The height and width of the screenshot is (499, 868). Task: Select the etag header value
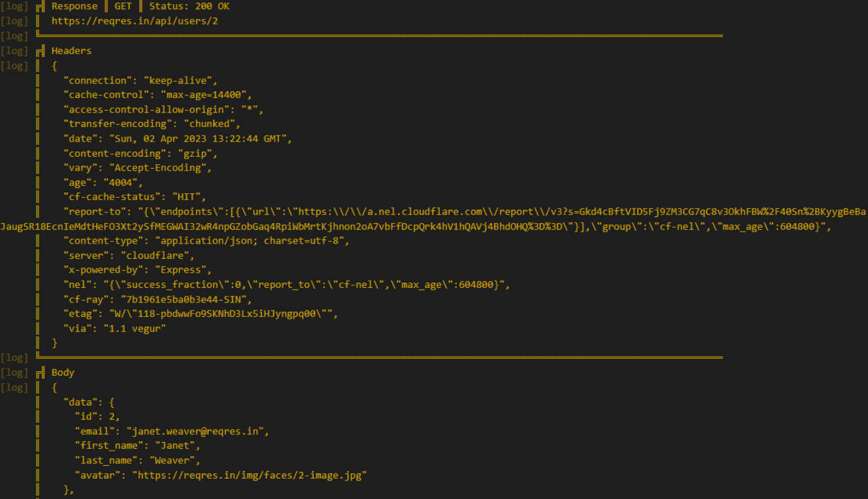coord(220,314)
